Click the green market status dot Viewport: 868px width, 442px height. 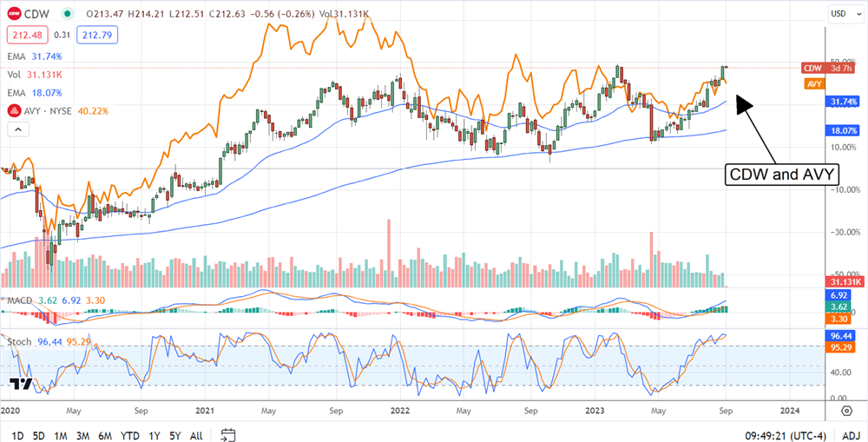(67, 13)
